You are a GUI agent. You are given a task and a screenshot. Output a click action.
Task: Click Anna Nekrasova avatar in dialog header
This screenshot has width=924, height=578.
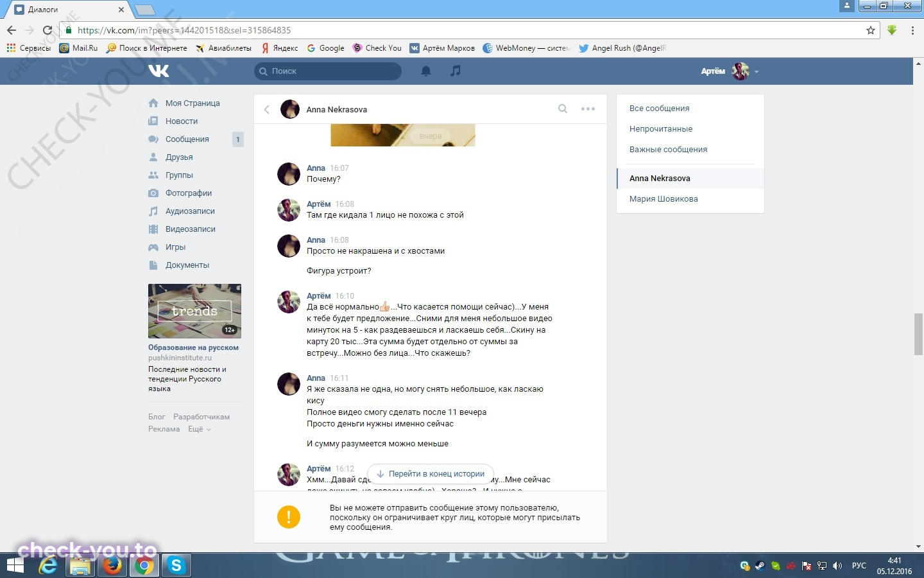coord(290,109)
